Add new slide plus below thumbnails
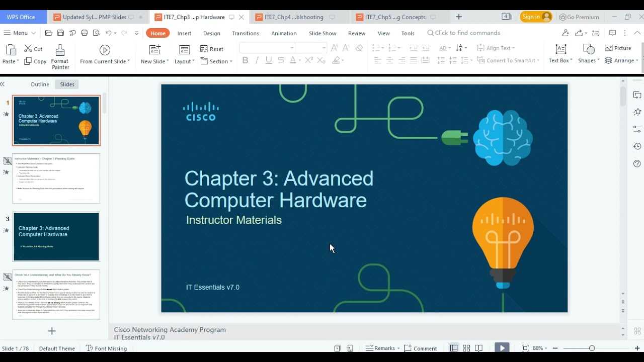Image resolution: width=644 pixels, height=362 pixels. 52,331
